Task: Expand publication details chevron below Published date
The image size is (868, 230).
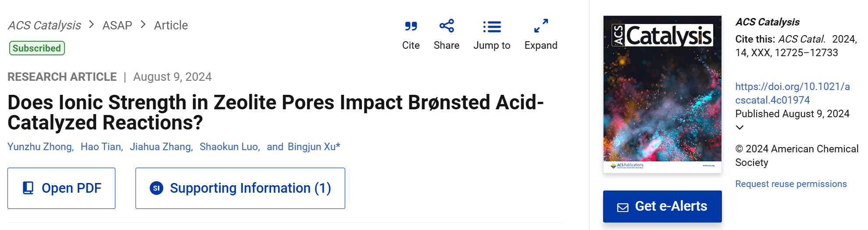Action: pyautogui.click(x=739, y=127)
